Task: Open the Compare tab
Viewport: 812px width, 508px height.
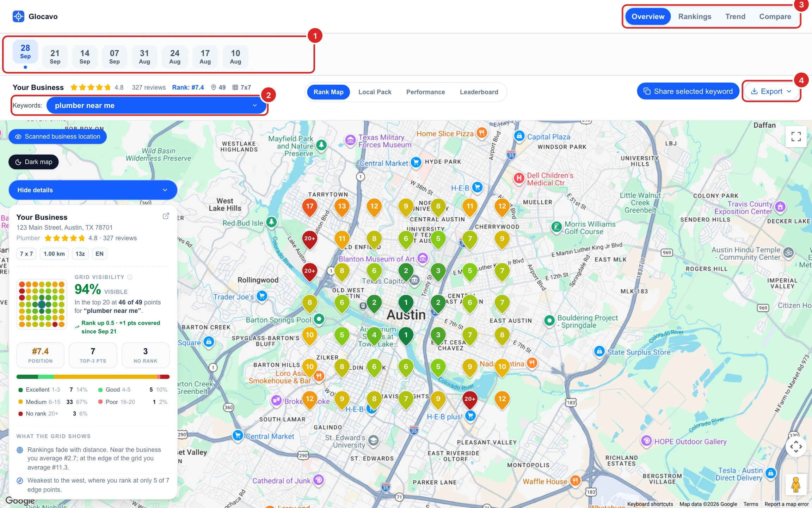Action: [775, 17]
